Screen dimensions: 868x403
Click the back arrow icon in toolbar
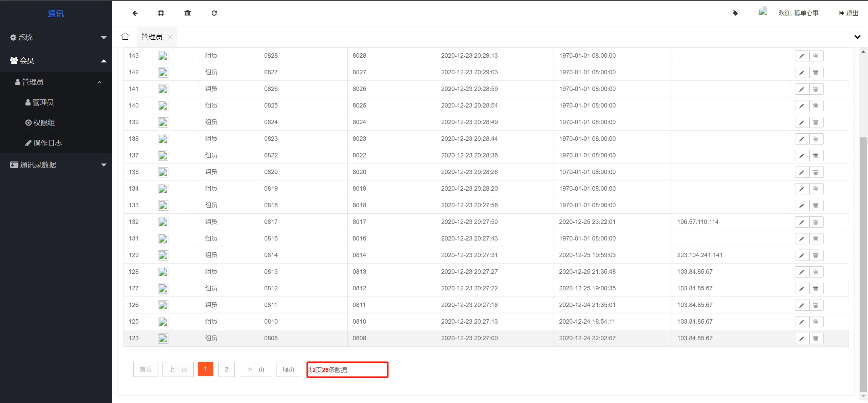point(135,13)
